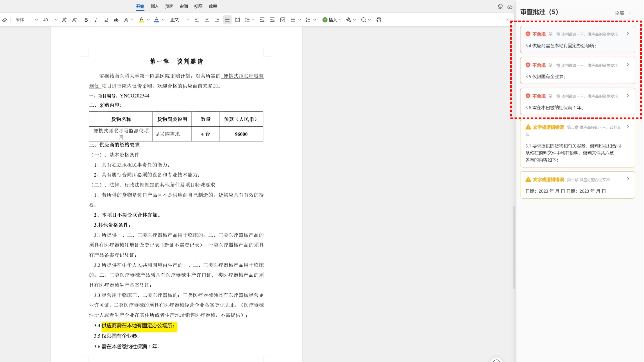Click the clear formatting eraser icon
Viewport: 644px width, 362px height.
tap(4, 20)
